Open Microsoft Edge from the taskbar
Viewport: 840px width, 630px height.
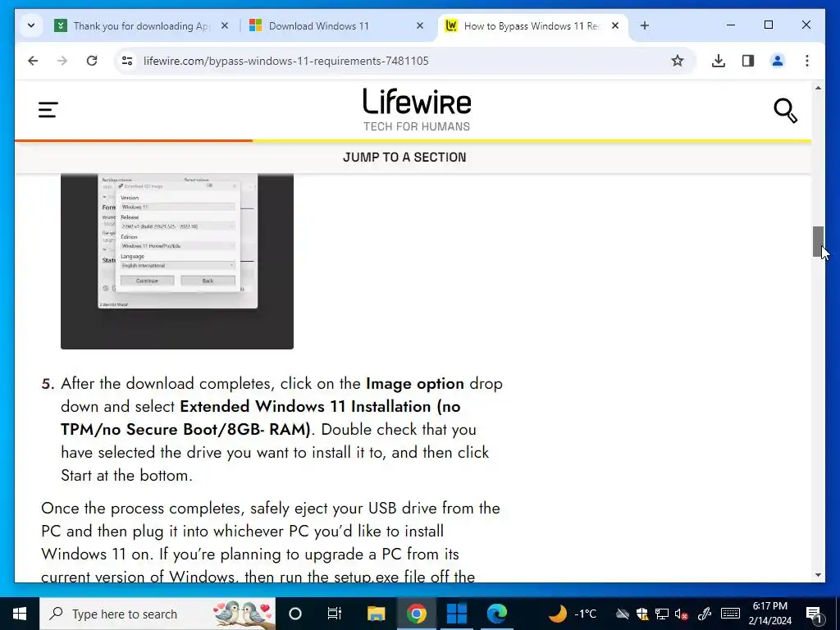tap(497, 614)
